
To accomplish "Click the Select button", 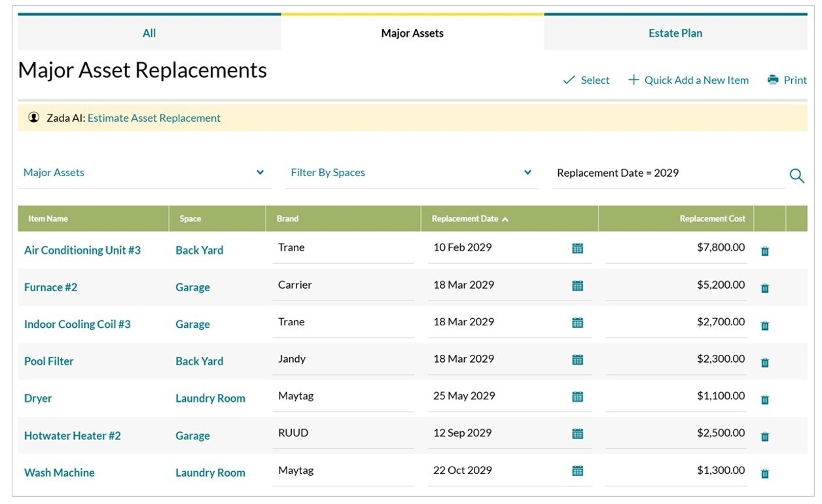I will [x=586, y=80].
